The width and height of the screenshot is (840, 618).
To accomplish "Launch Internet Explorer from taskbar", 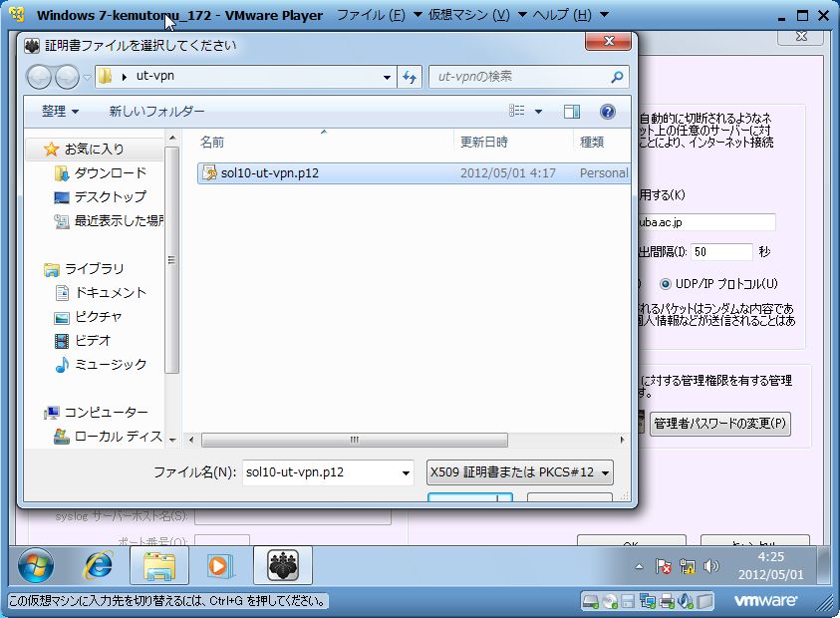I will (98, 565).
